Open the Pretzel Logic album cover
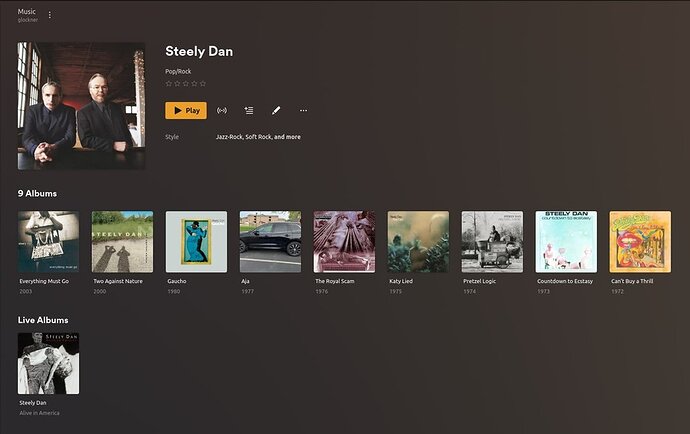Viewport: 690px width, 434px height. [492, 242]
